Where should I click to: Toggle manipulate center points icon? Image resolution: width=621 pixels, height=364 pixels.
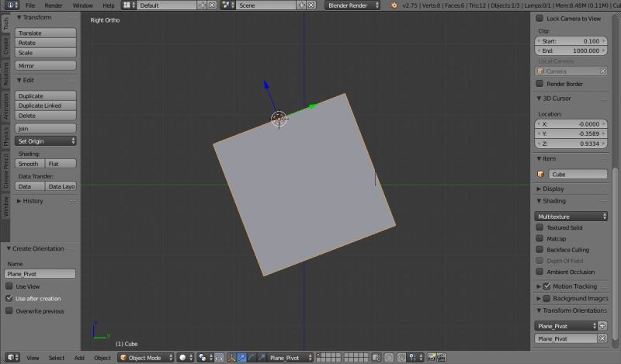(x=219, y=358)
